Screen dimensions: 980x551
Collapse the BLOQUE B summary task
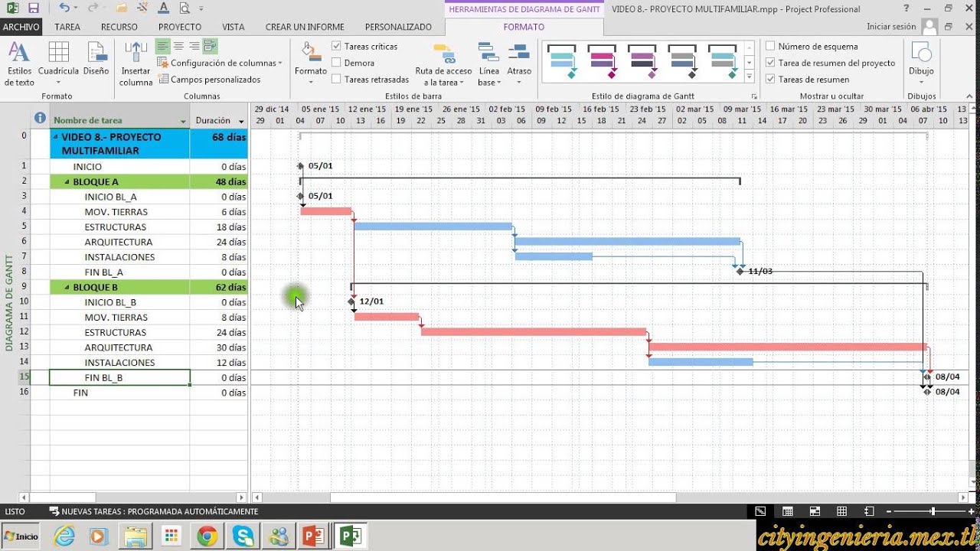pyautogui.click(x=67, y=288)
